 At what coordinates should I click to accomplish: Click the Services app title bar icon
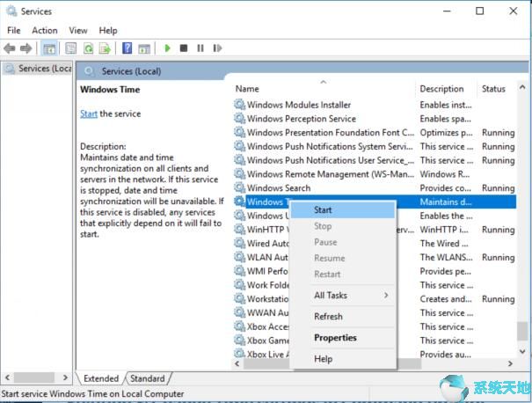pyautogui.click(x=11, y=11)
